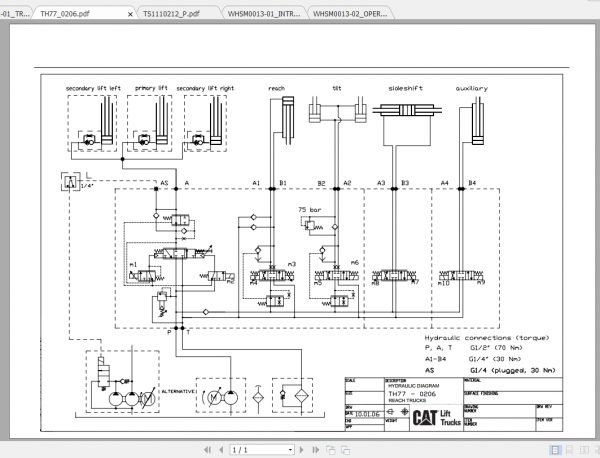Click the 'G1/4" (30 Nm)' value
The width and height of the screenshot is (600, 458).
pyautogui.click(x=495, y=359)
